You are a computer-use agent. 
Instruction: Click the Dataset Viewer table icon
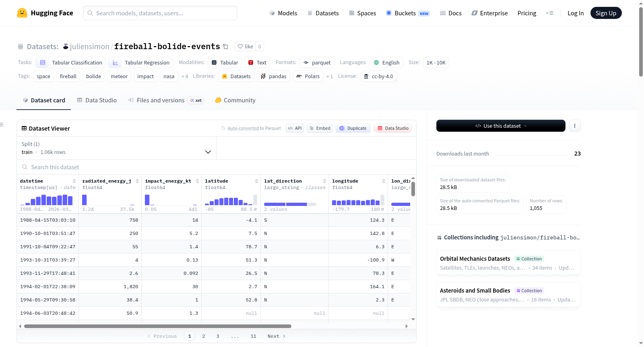pyautogui.click(x=24, y=128)
